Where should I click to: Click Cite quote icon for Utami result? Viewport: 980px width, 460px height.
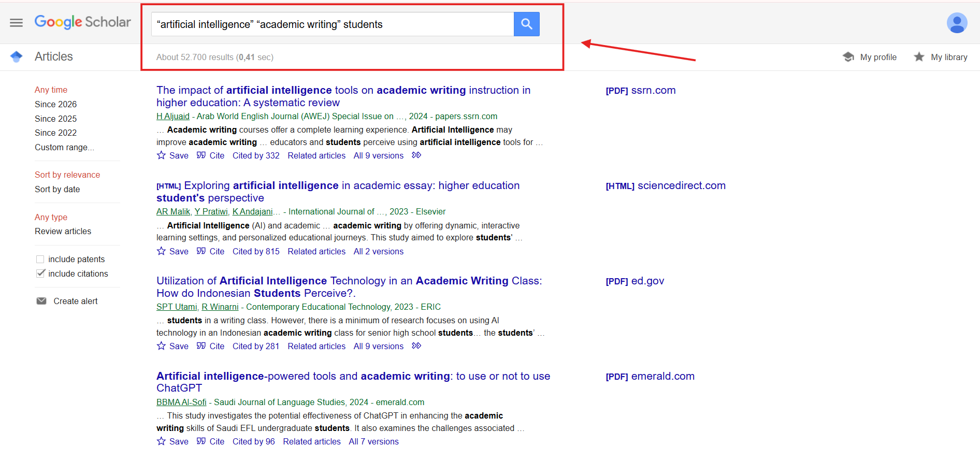point(201,346)
